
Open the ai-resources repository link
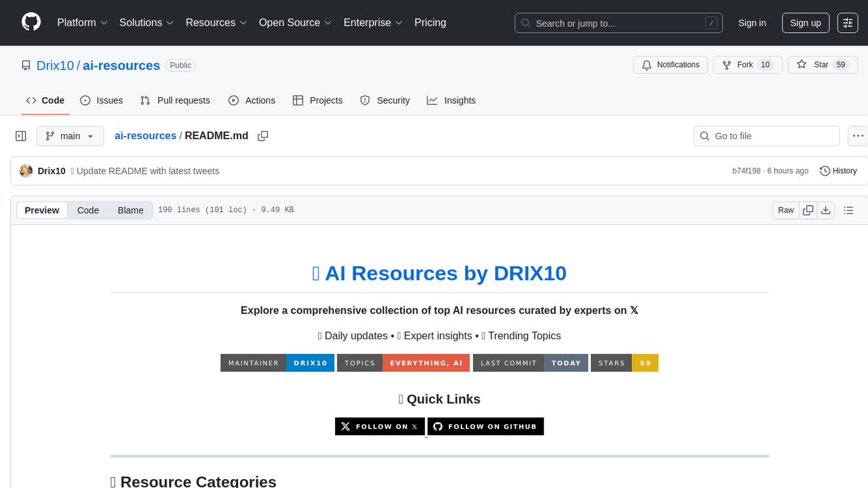point(121,65)
